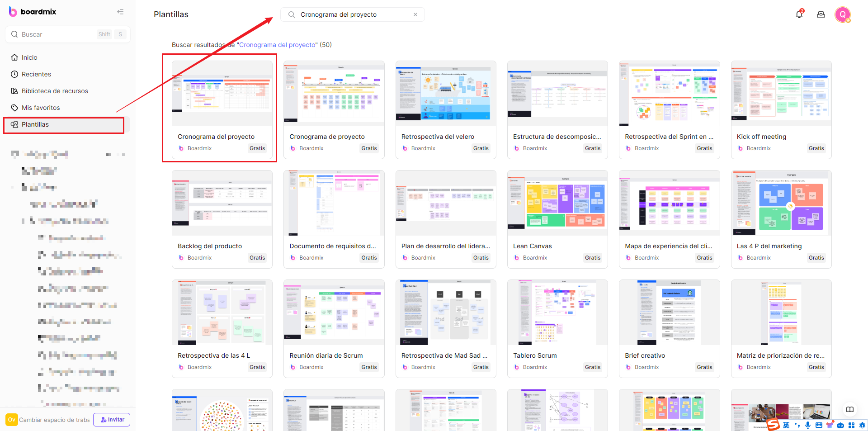Click the IME soft keyboard icon
868x431 pixels.
click(x=819, y=425)
